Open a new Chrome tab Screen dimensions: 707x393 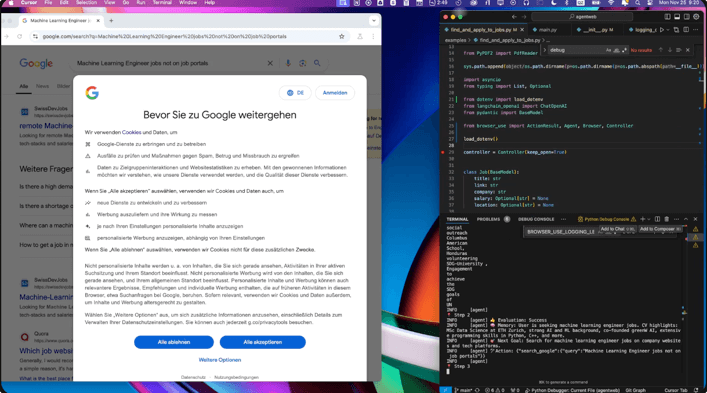[x=111, y=20]
